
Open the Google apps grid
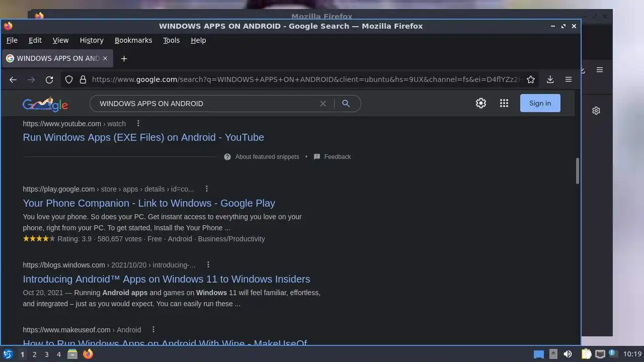504,103
